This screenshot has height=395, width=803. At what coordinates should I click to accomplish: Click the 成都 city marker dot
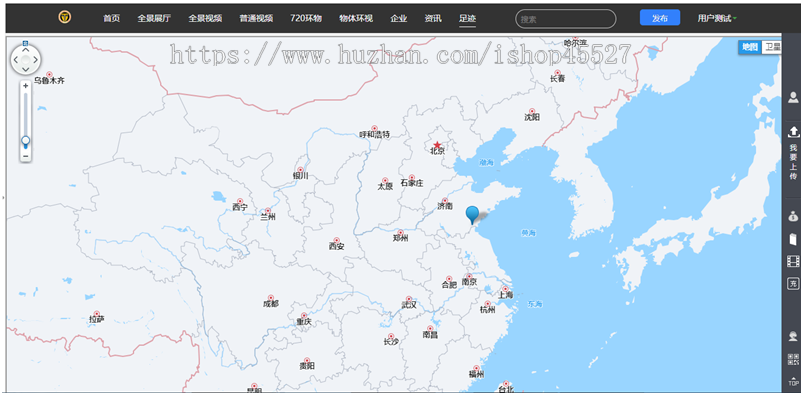tap(271, 298)
